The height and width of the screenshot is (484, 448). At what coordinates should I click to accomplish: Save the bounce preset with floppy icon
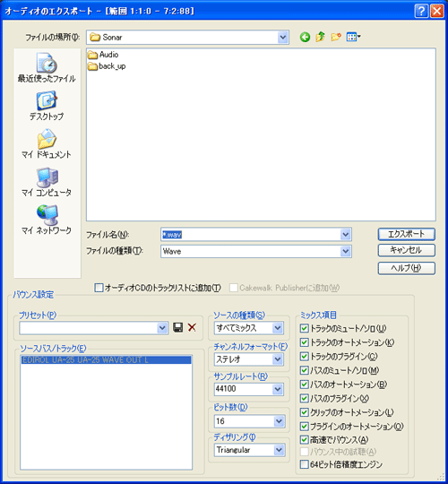(178, 327)
